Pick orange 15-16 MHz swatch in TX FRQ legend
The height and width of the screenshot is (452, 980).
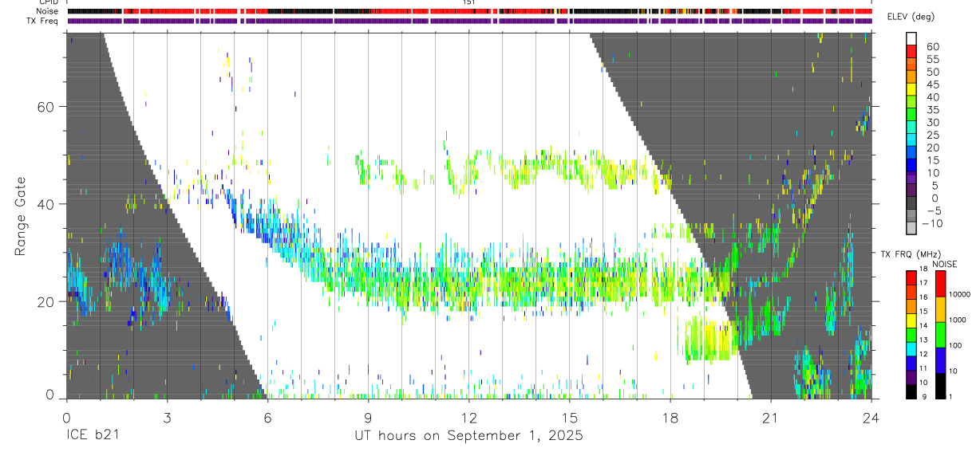point(911,305)
